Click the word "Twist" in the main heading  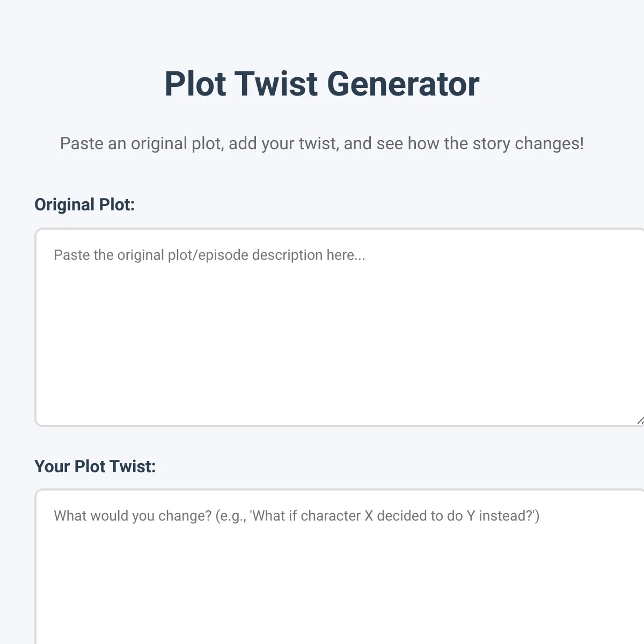point(276,84)
